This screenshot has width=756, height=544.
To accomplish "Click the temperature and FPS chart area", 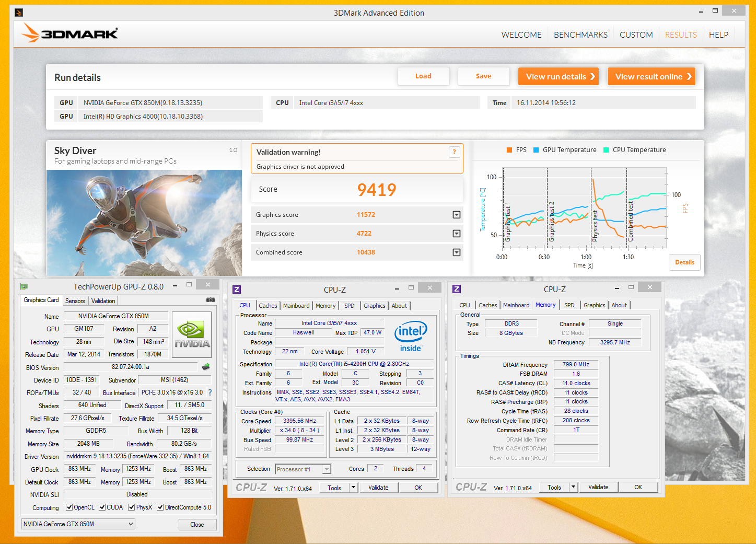I will (x=584, y=208).
